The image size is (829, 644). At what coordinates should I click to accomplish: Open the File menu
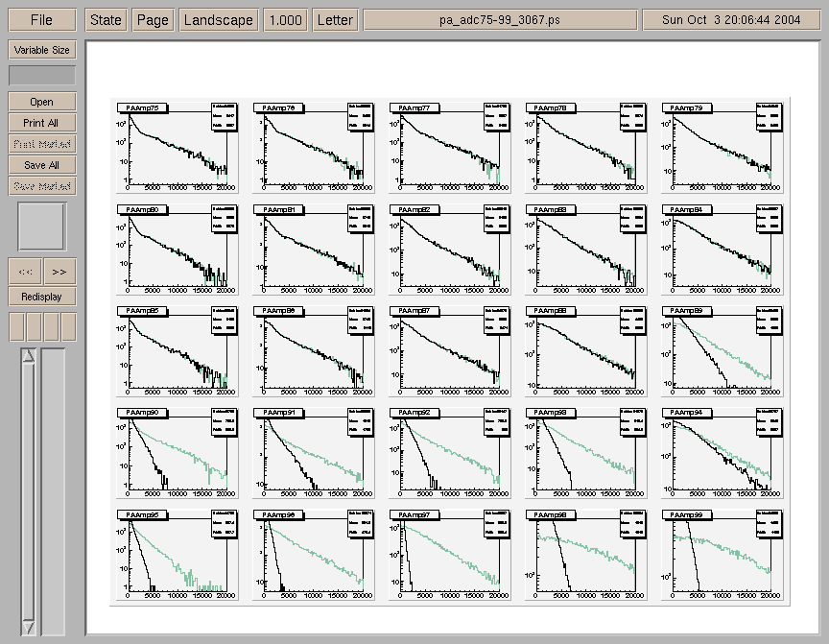click(x=42, y=20)
